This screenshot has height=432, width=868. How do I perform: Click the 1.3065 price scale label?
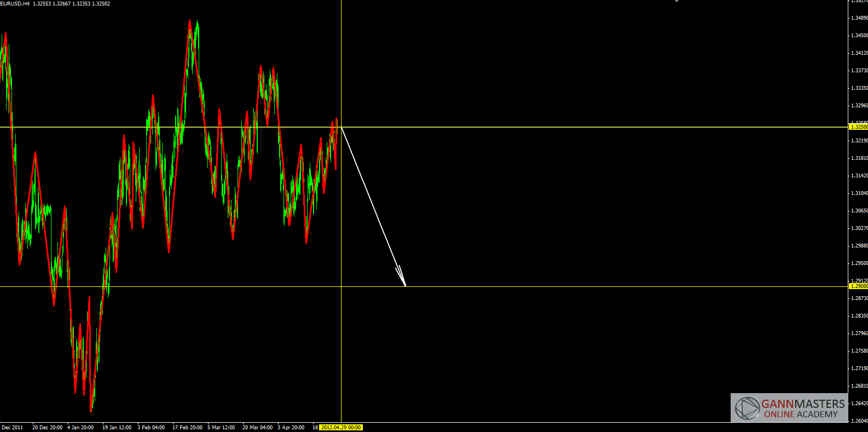click(859, 211)
